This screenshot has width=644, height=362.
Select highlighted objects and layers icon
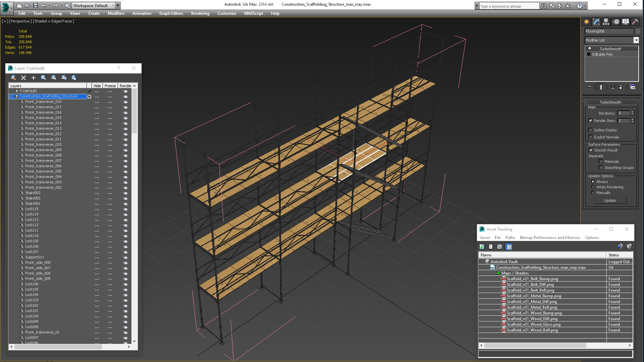click(44, 78)
